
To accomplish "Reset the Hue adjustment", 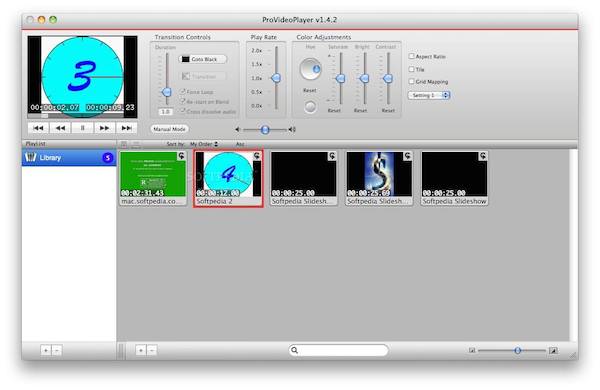I will pyautogui.click(x=310, y=91).
